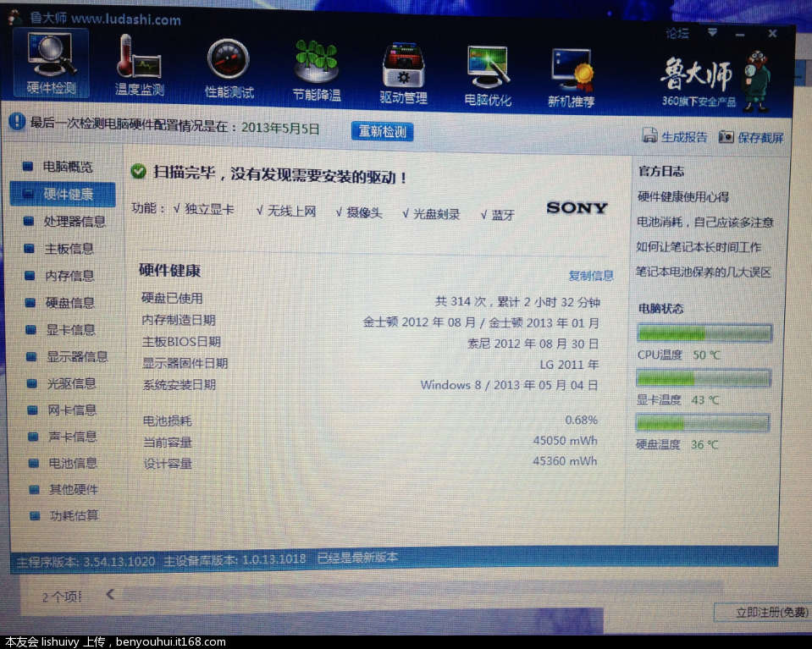Open 驱动管理 driver management icon
This screenshot has width=812, height=649.
point(403,74)
